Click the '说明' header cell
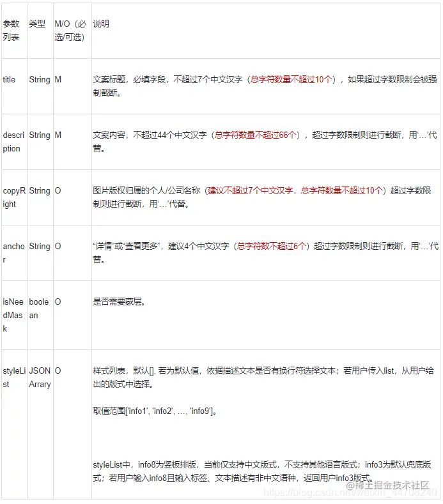The height and width of the screenshot is (504, 443). (x=266, y=31)
